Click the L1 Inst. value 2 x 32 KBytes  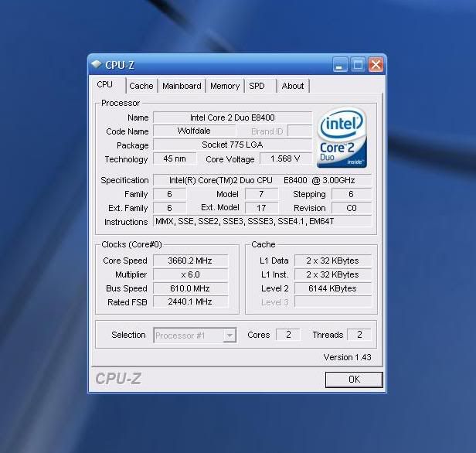[333, 274]
